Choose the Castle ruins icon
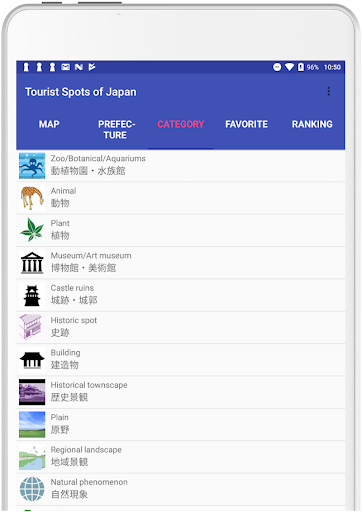The image size is (362, 512). tap(32, 295)
